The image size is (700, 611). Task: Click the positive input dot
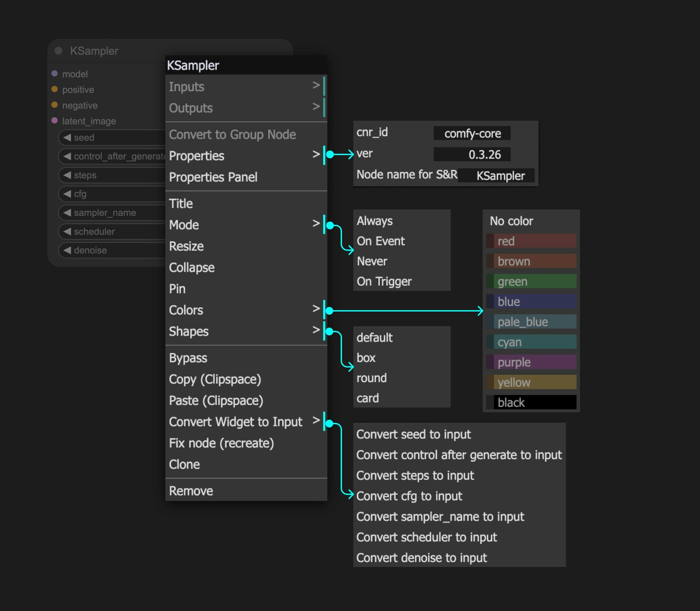[x=54, y=89]
